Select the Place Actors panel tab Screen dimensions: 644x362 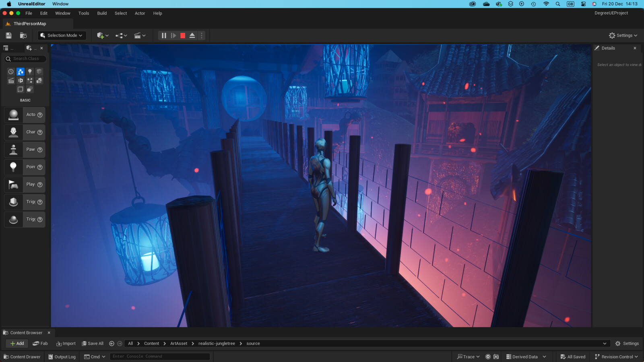31,48
